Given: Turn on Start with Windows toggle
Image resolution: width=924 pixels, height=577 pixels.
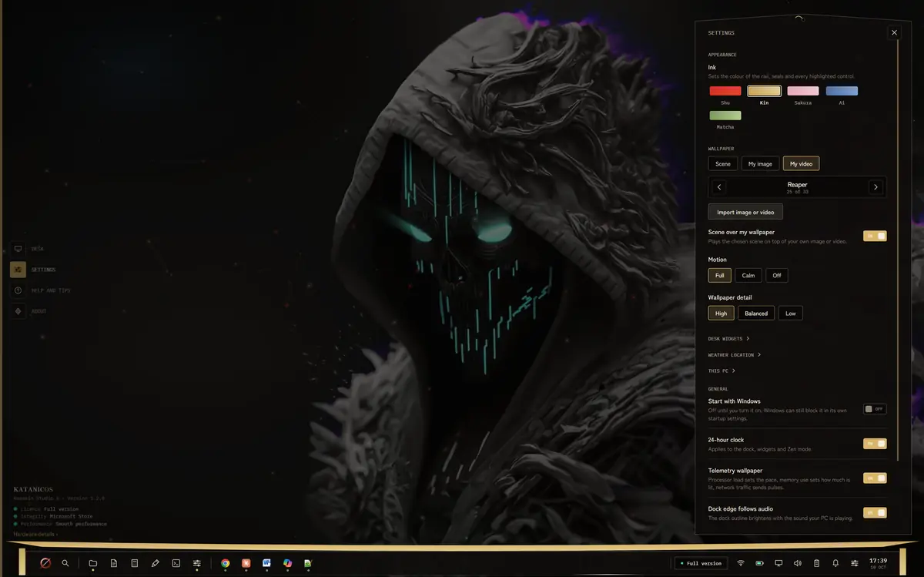Looking at the screenshot, I should [x=875, y=409].
